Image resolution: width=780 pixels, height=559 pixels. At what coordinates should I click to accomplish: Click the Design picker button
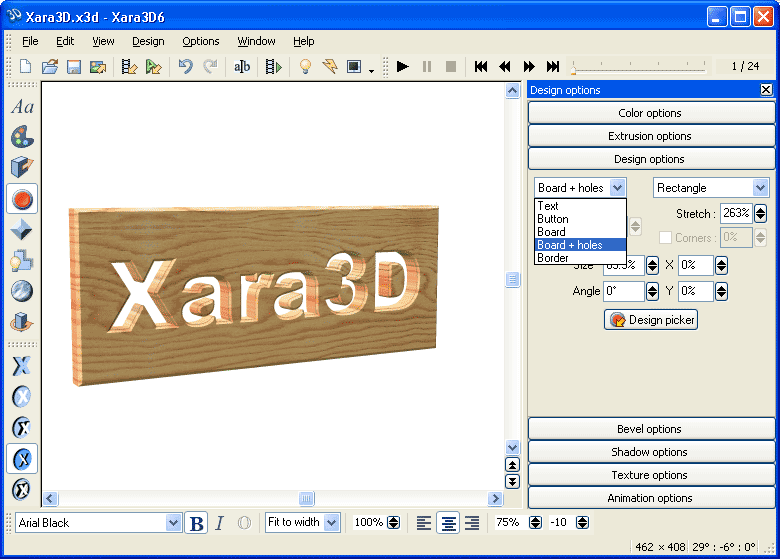[x=651, y=320]
